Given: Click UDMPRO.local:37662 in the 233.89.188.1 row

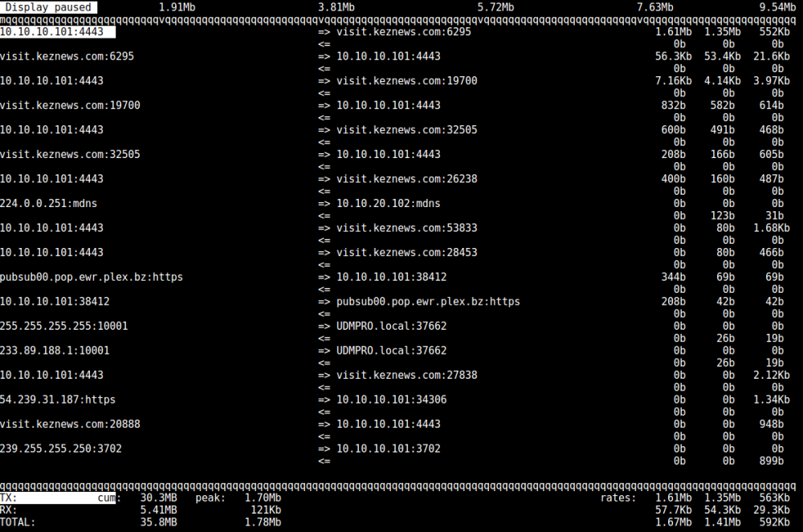Looking at the screenshot, I should 391,351.
